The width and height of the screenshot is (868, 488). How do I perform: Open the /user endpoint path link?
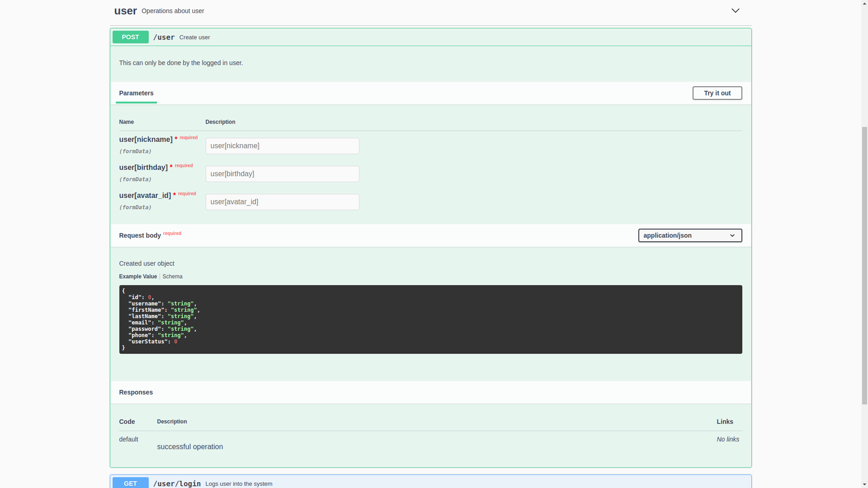164,37
